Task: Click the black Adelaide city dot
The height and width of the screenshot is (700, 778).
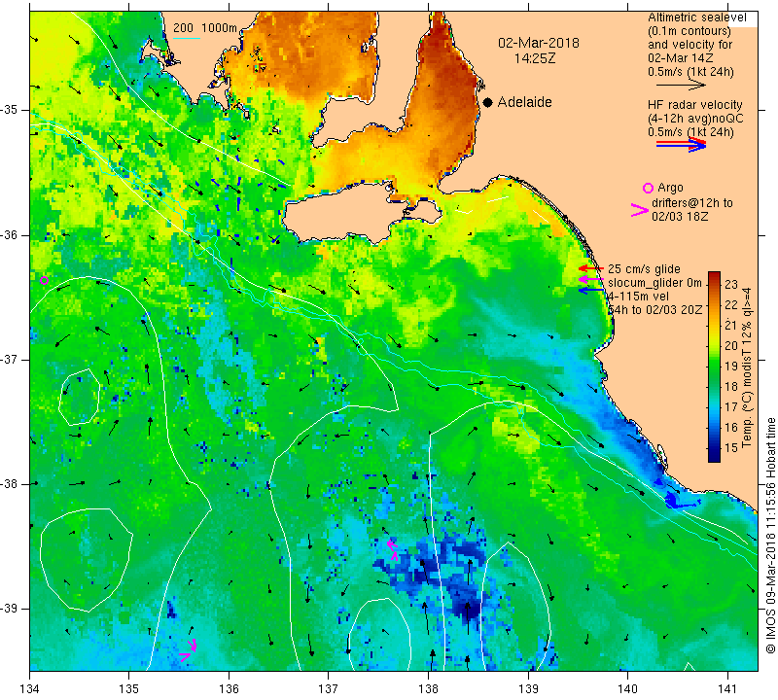Action: click(x=488, y=102)
